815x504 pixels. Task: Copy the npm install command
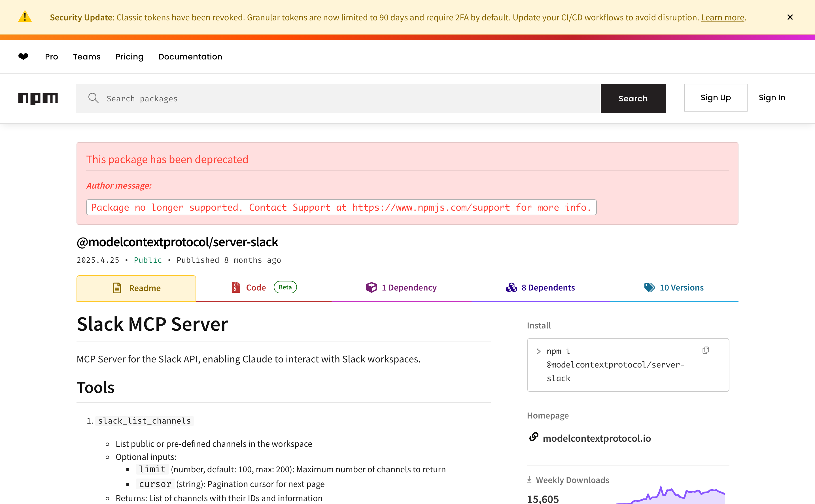(x=705, y=350)
